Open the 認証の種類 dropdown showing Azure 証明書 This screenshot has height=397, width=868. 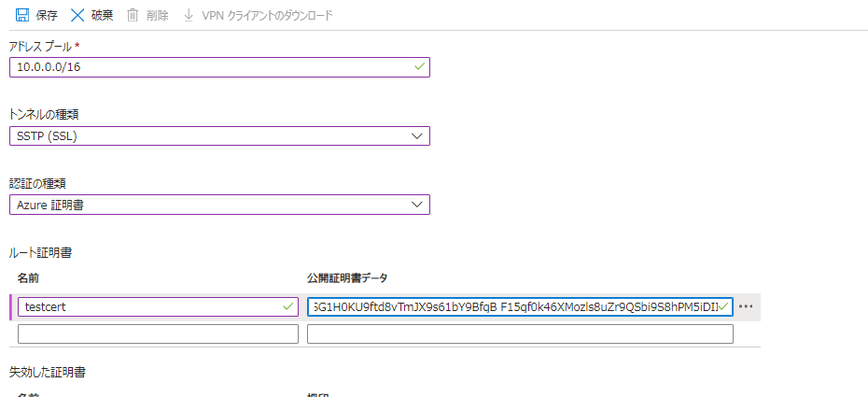click(x=219, y=205)
